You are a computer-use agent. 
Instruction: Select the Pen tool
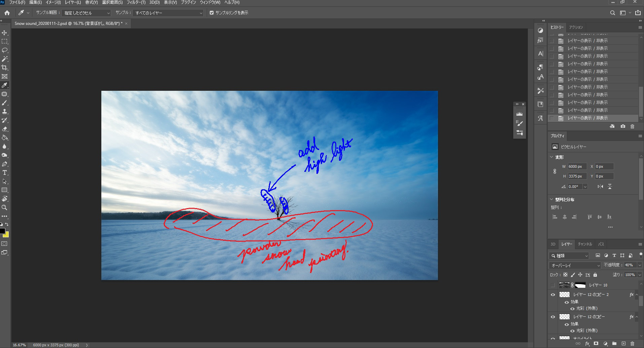5,164
